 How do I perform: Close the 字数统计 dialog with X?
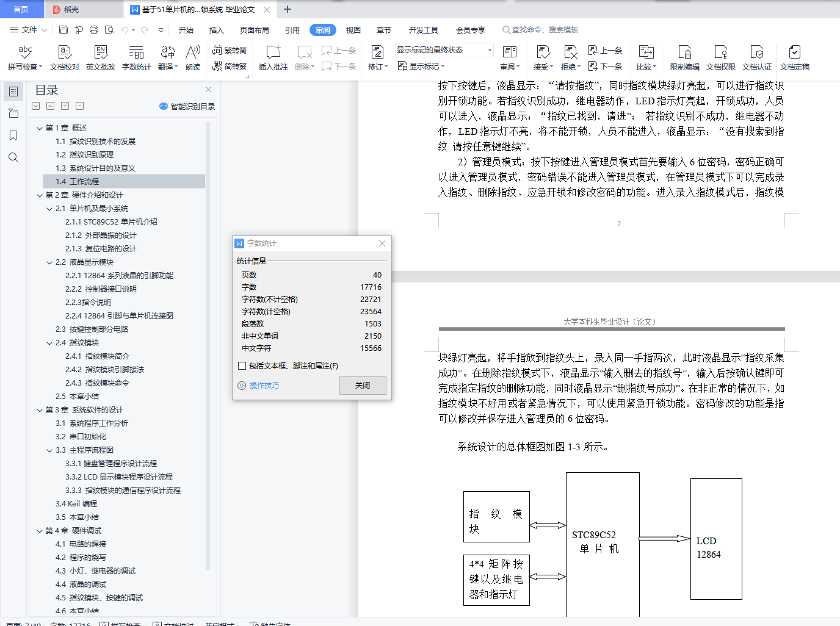[x=382, y=243]
